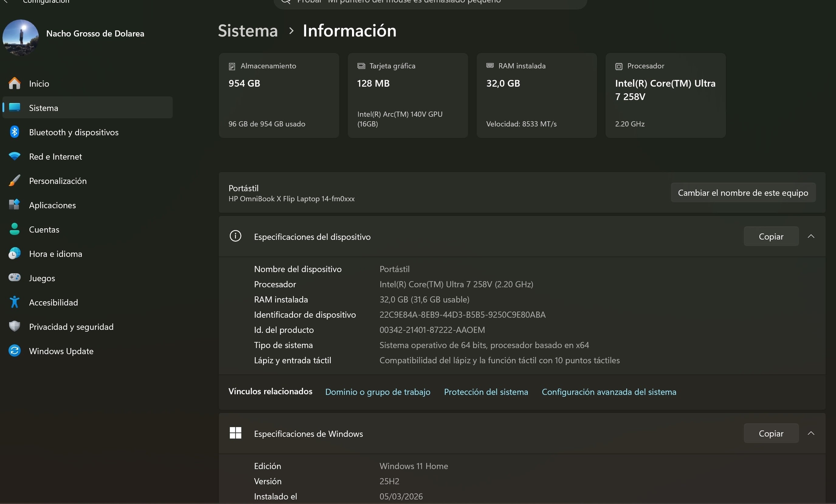Click the Windows Update sync icon
Viewport: 836px width, 504px height.
coord(14,350)
